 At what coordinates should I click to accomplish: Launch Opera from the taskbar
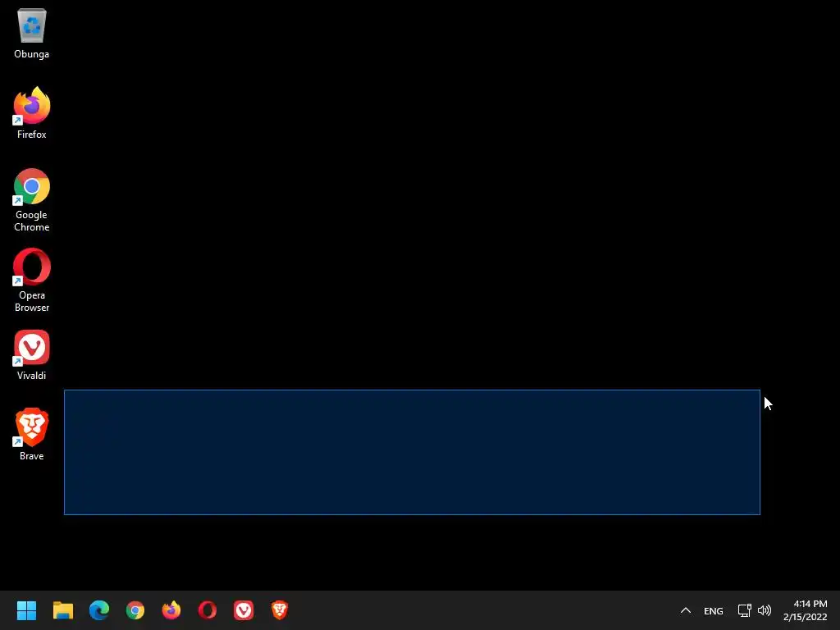click(x=208, y=610)
